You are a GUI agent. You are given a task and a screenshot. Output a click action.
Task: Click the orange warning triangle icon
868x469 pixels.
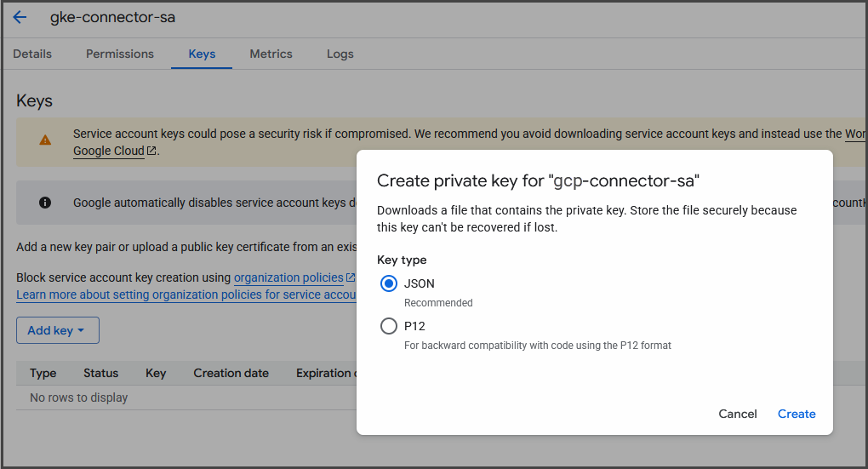coord(45,140)
